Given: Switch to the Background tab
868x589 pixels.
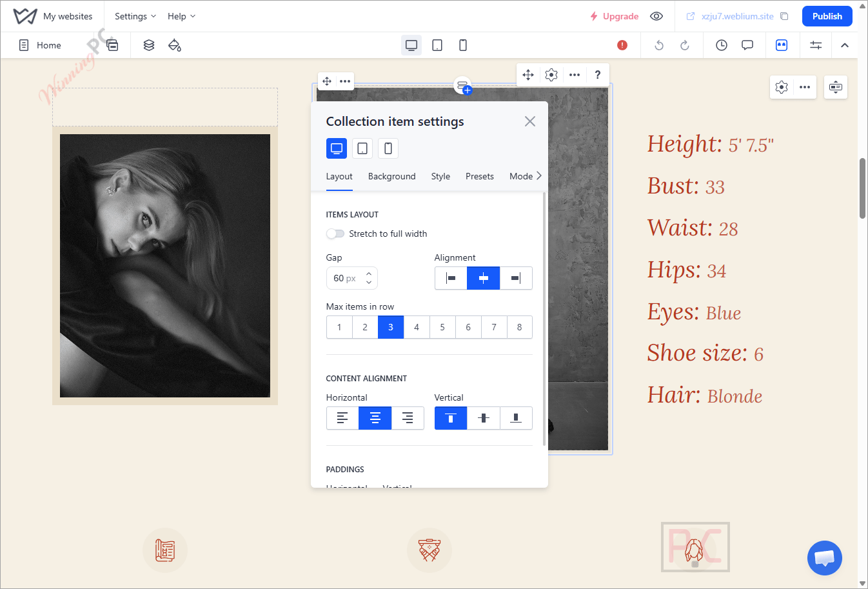Looking at the screenshot, I should pos(392,176).
